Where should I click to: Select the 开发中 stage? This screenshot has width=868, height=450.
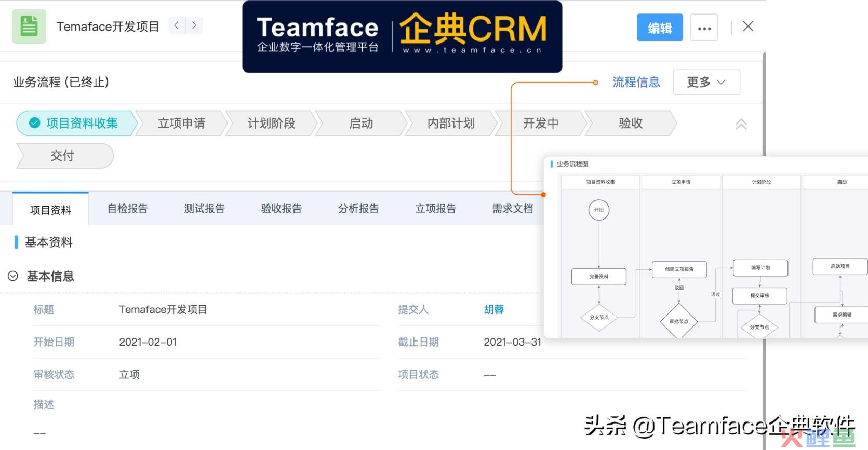tap(541, 123)
